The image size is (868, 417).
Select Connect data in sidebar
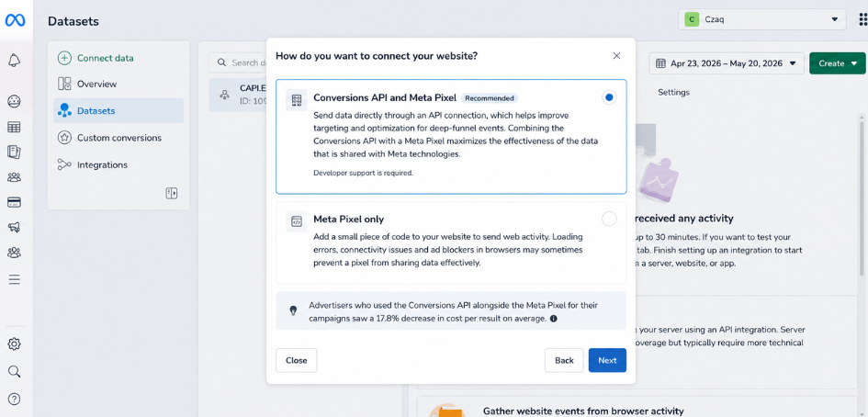pyautogui.click(x=118, y=58)
